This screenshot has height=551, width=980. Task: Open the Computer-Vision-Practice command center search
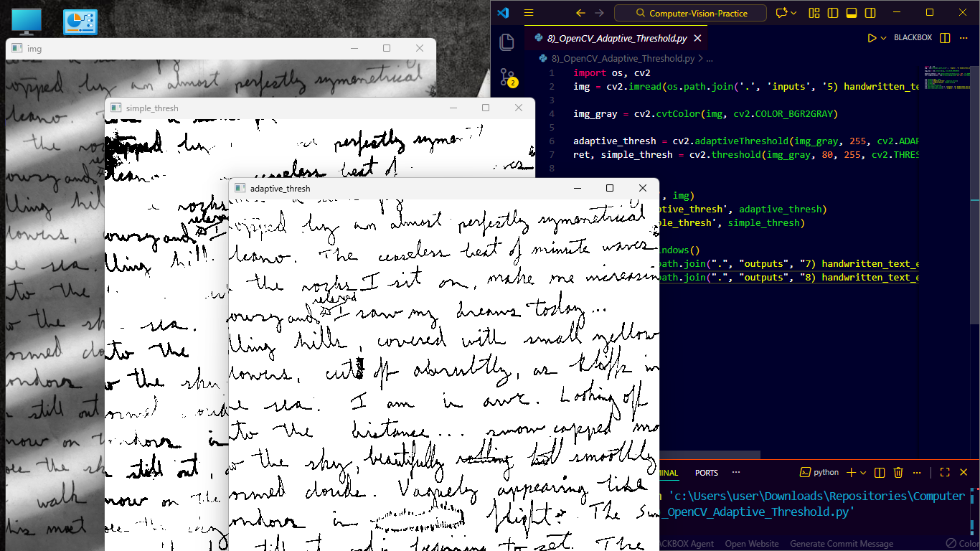click(691, 13)
